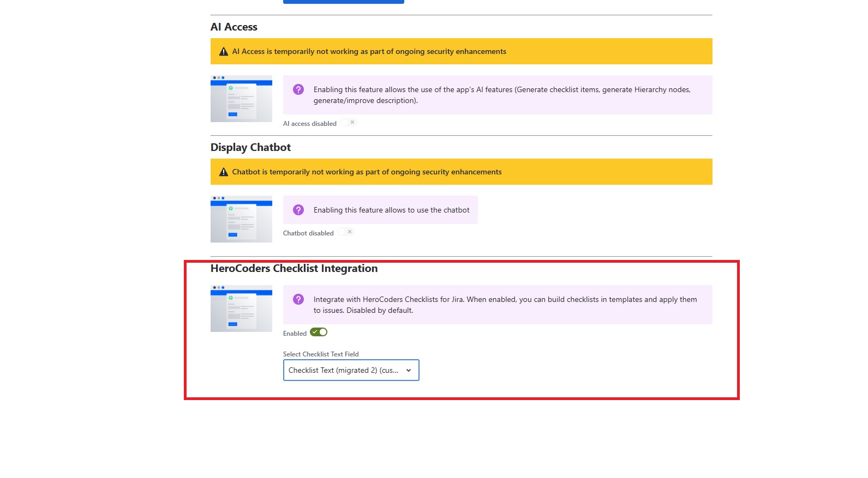Click the Display Chatbot preview thumbnail

point(241,219)
